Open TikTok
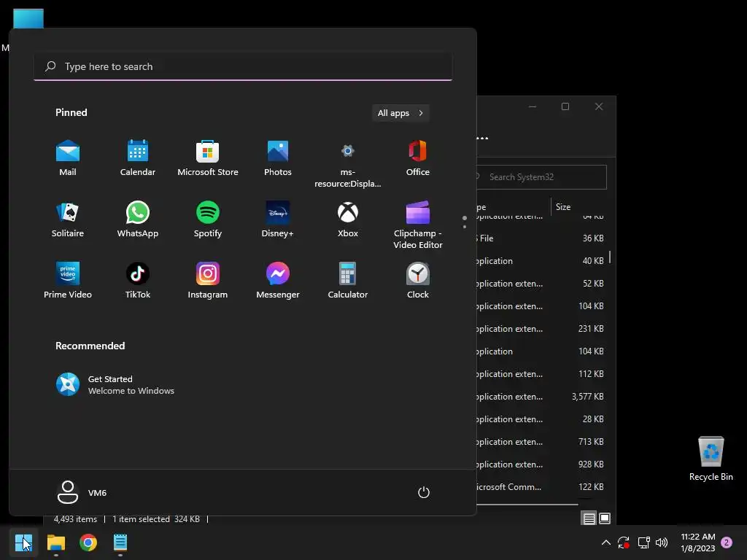The width and height of the screenshot is (747, 560). click(138, 281)
